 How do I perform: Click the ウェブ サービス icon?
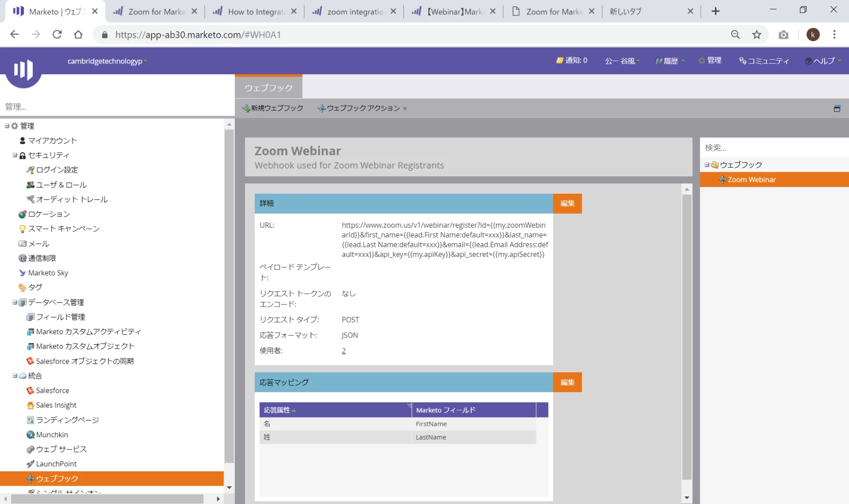tap(30, 449)
